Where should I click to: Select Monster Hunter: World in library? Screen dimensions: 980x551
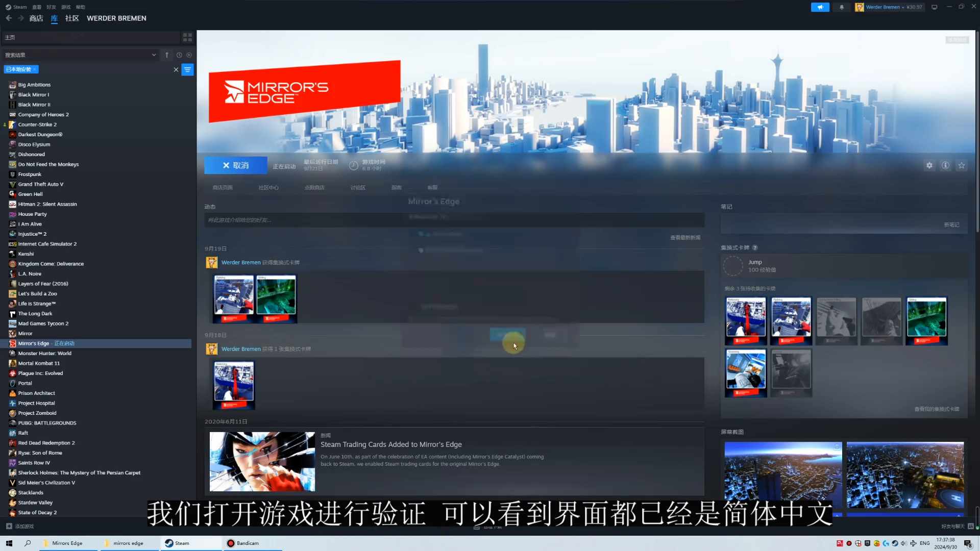point(45,354)
